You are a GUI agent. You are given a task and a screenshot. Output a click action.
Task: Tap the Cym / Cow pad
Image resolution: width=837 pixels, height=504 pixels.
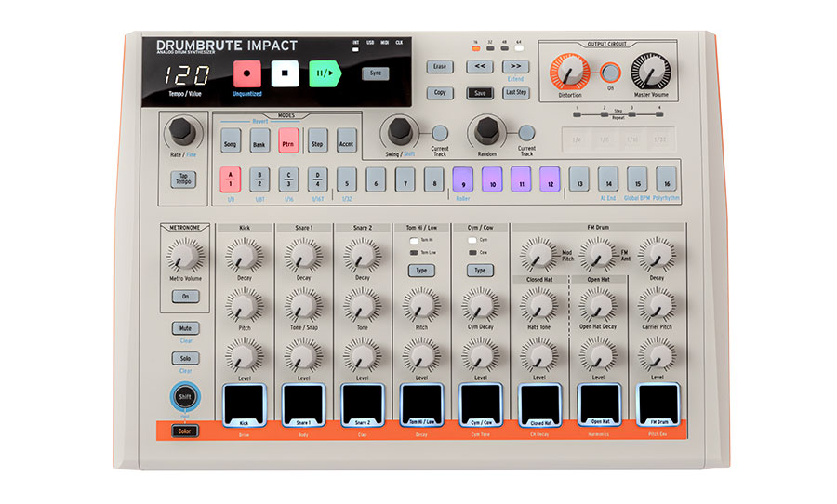481,405
